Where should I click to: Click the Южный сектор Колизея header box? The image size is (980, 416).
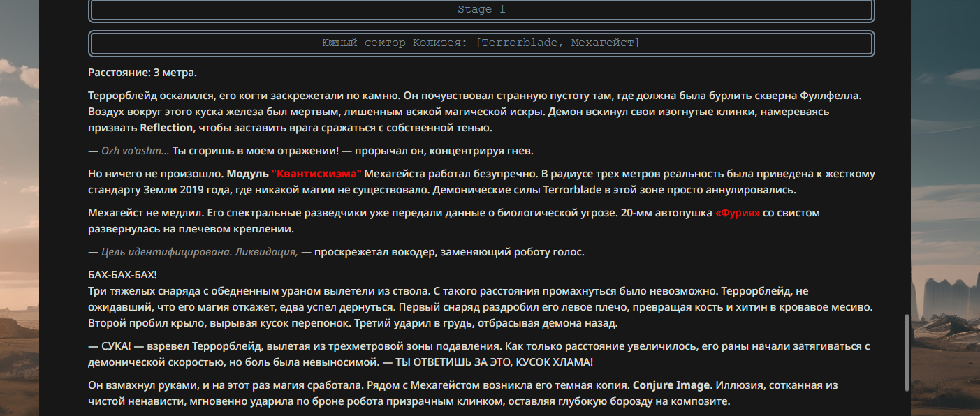(481, 43)
